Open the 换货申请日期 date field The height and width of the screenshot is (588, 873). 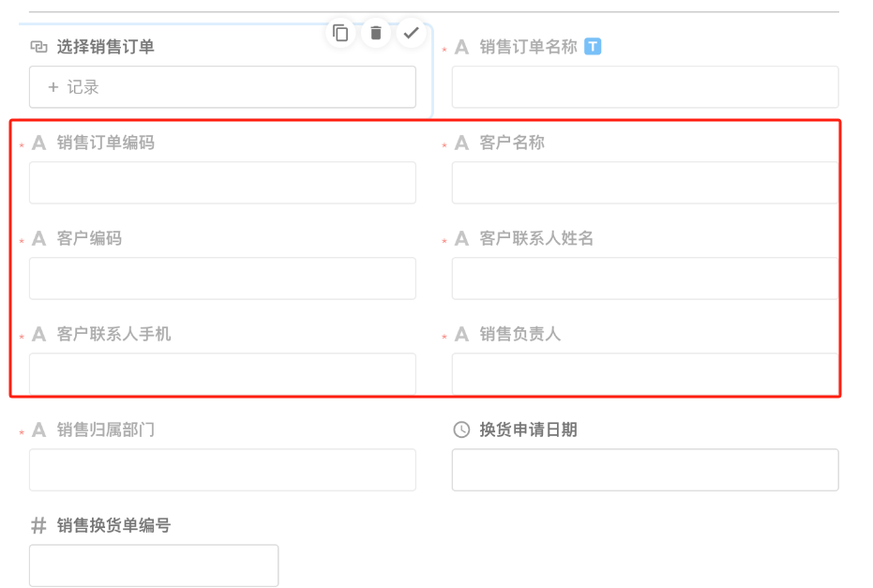click(x=645, y=470)
